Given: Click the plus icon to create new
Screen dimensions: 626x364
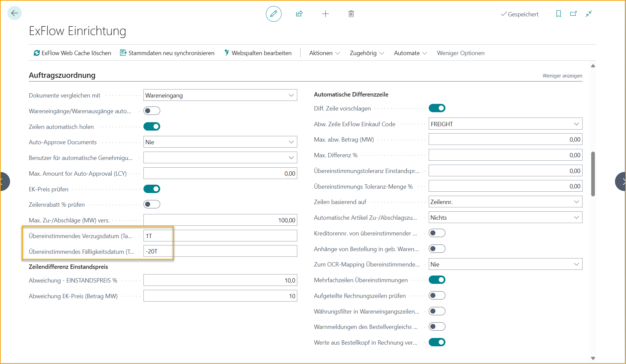Looking at the screenshot, I should (325, 14).
